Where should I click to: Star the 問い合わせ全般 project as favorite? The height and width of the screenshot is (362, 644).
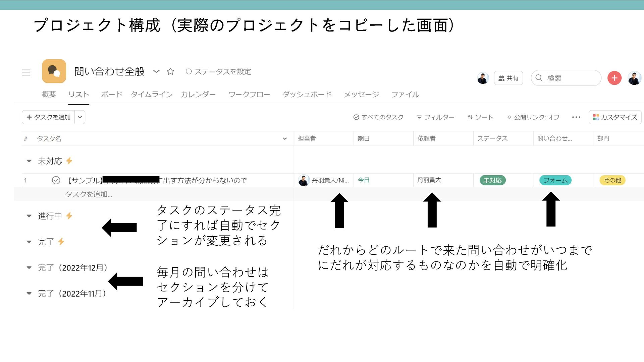click(170, 71)
